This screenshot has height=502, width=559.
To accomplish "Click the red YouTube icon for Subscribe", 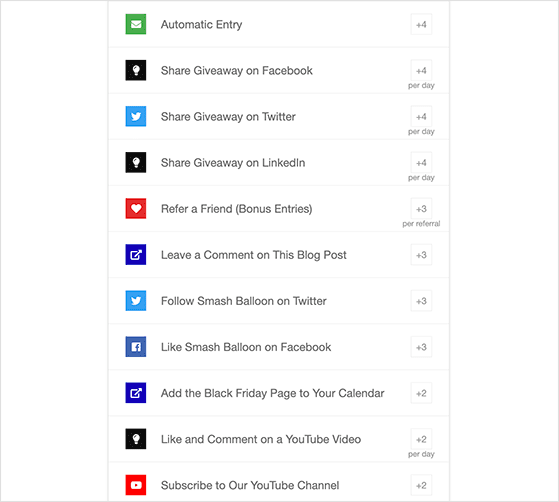I will point(136,485).
